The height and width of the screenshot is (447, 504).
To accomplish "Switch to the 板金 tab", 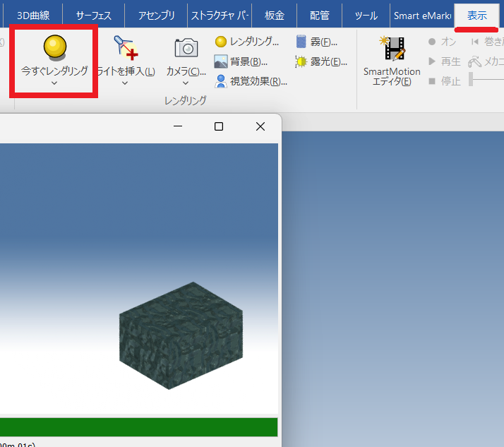I will click(275, 16).
